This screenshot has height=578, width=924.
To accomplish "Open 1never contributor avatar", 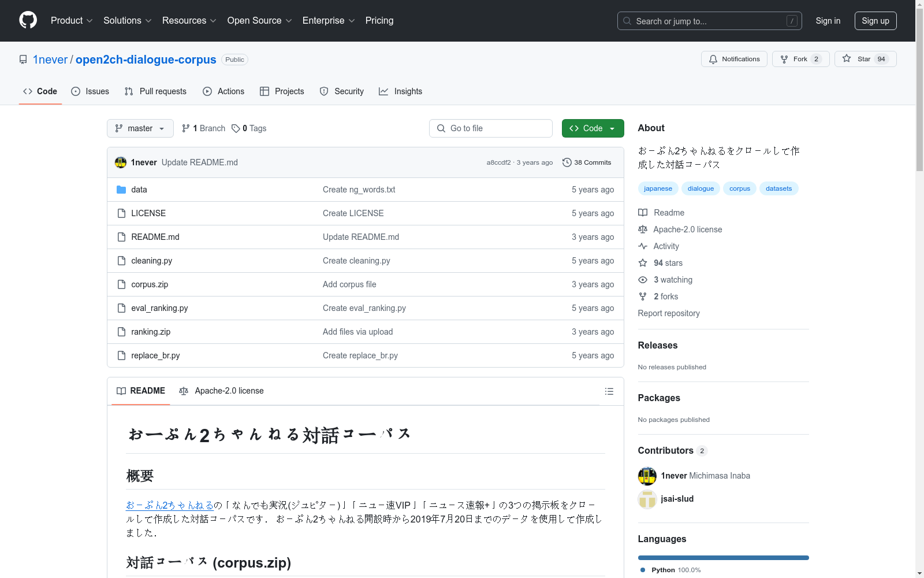I will [x=647, y=476].
